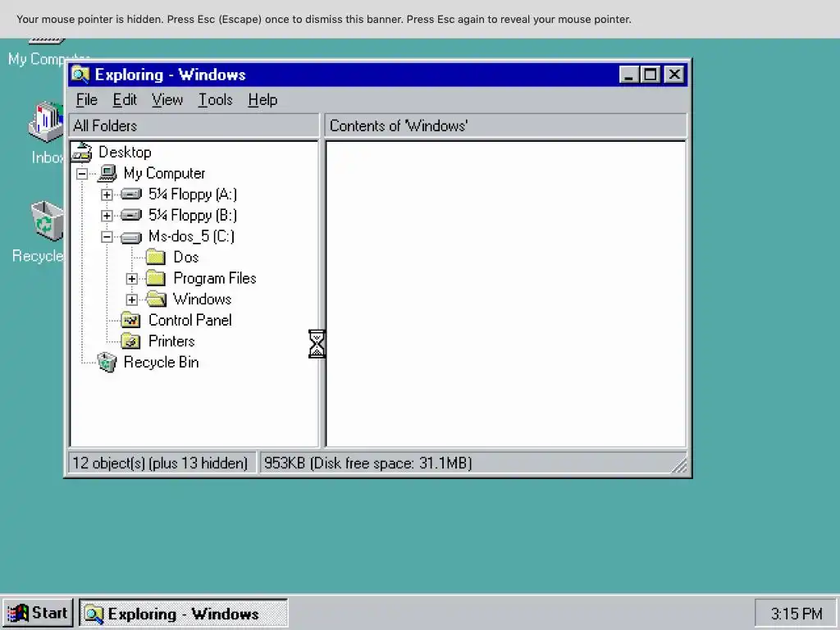Open the View menu
This screenshot has height=630, width=840.
click(167, 99)
